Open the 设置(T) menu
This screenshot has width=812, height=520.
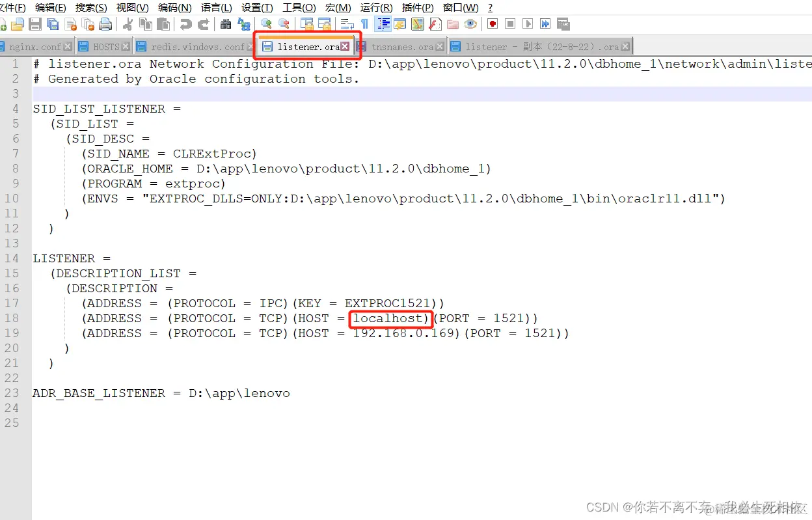[257, 8]
